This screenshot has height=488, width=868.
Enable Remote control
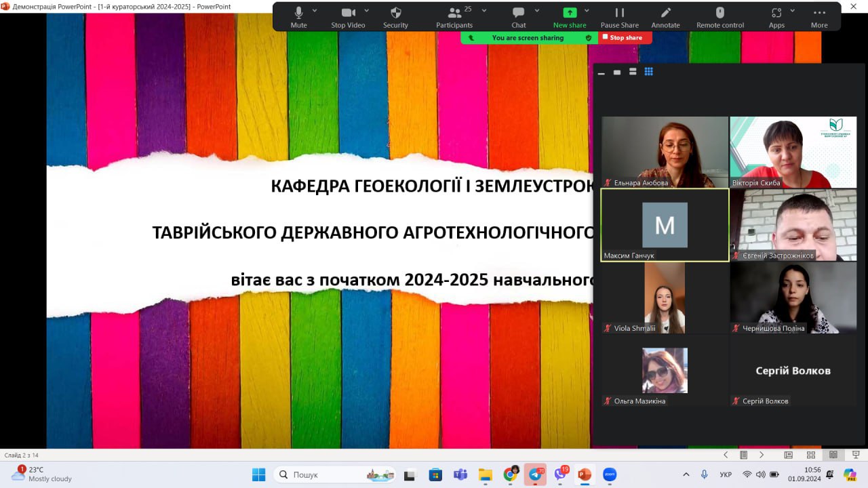[x=719, y=16]
